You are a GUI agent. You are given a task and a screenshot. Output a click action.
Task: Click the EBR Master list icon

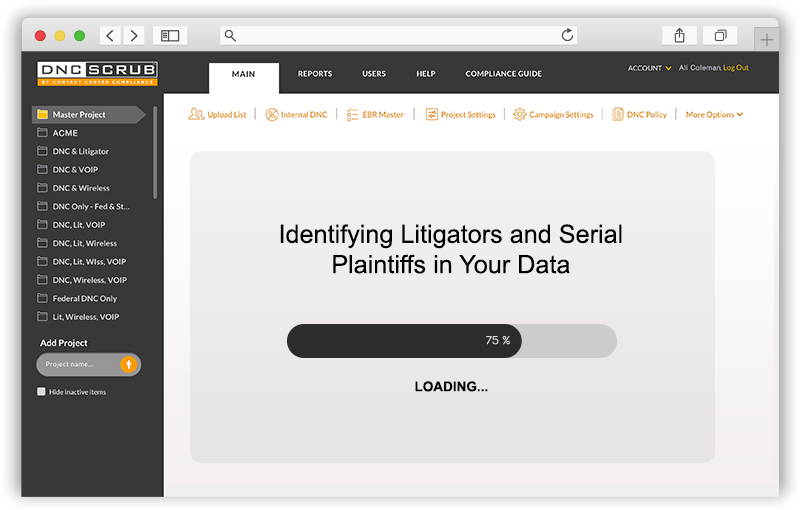(352, 115)
